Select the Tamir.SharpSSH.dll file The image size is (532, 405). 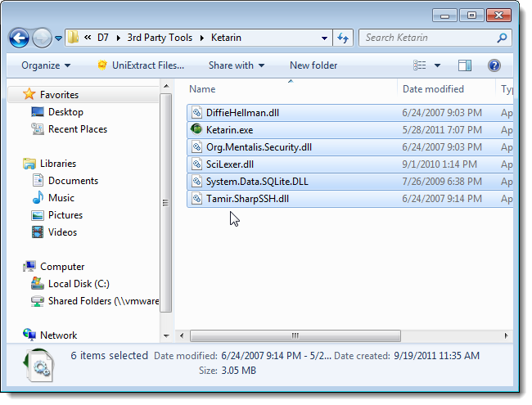point(349,199)
